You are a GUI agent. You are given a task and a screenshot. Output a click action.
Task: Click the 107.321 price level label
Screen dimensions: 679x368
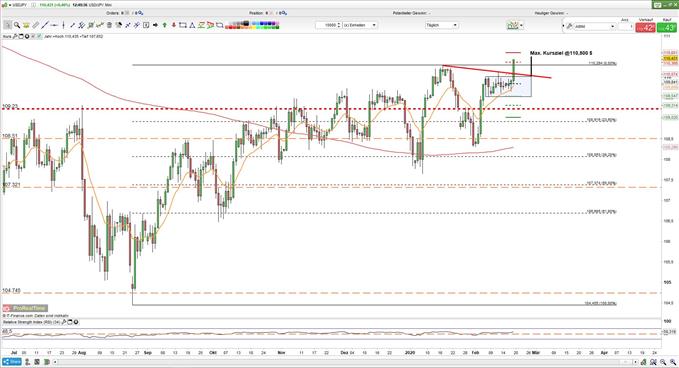coord(11,184)
